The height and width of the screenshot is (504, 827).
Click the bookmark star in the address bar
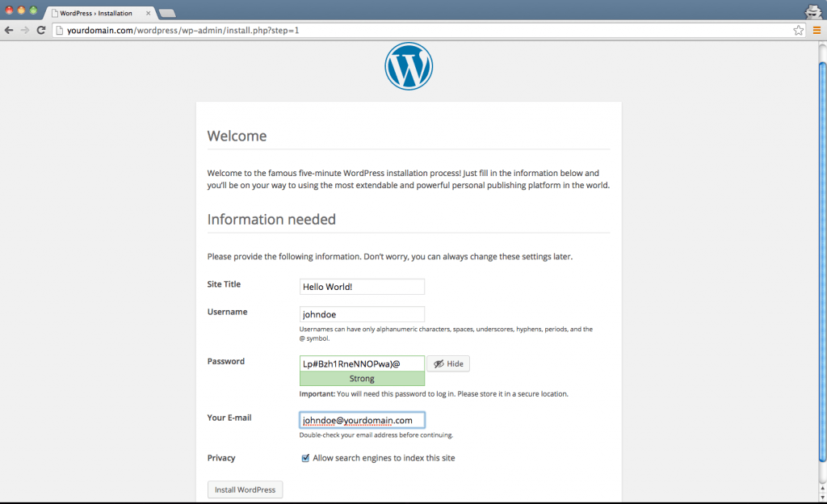click(x=797, y=29)
